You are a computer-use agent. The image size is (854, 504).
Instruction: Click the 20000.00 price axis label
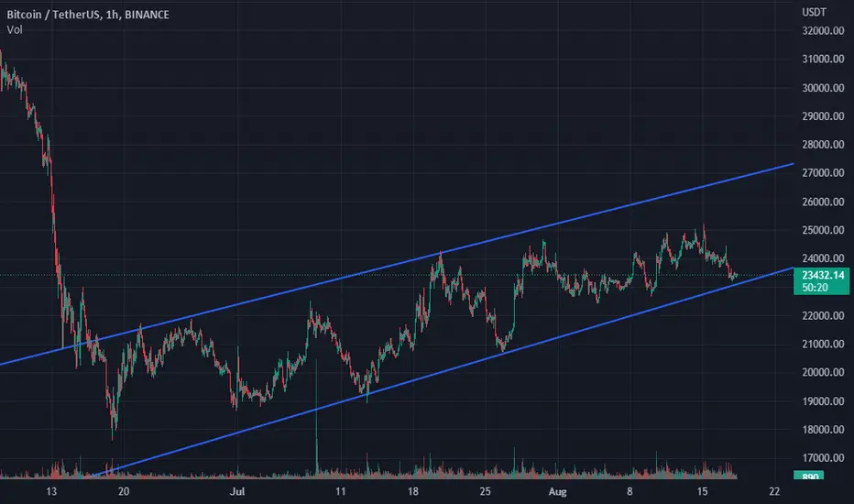823,372
